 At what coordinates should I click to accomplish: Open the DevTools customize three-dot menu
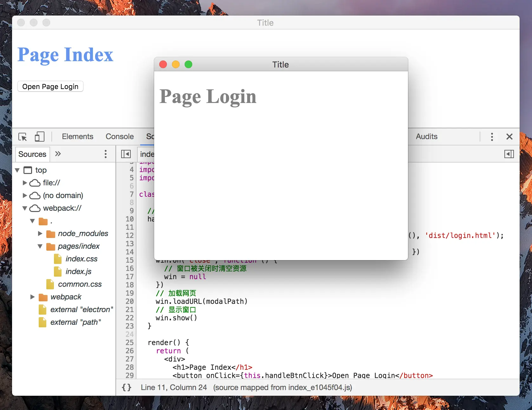[492, 137]
